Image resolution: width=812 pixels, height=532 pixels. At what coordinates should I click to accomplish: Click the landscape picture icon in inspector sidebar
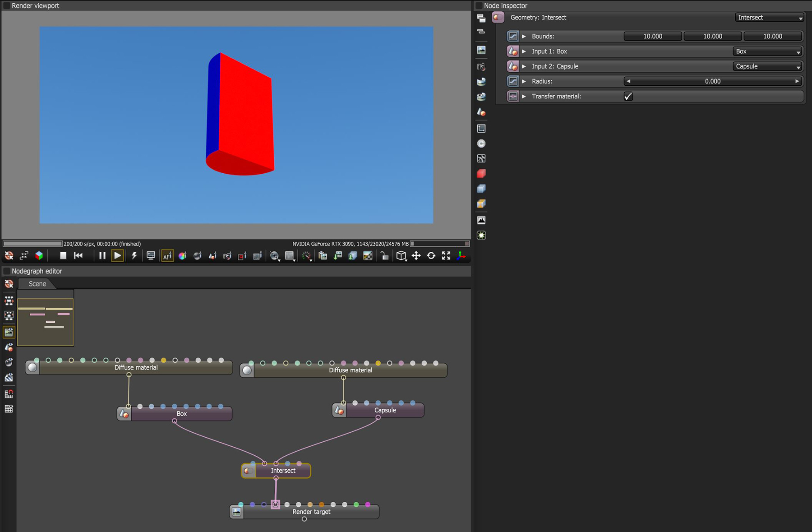click(x=481, y=50)
